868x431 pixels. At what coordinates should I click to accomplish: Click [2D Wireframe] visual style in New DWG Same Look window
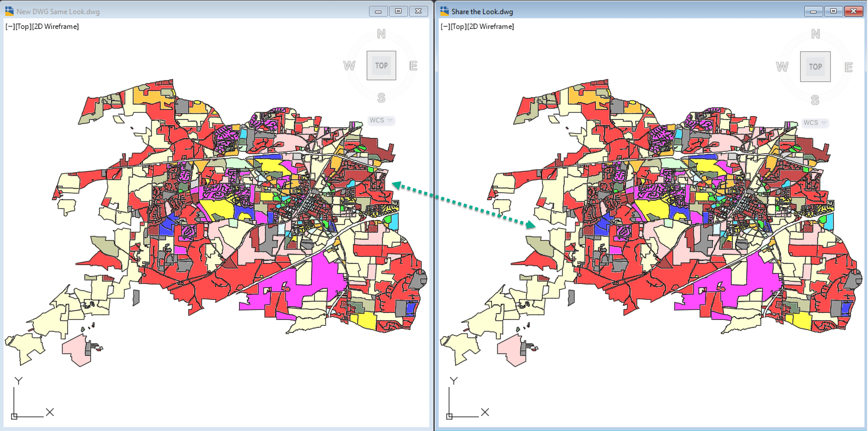coord(56,26)
